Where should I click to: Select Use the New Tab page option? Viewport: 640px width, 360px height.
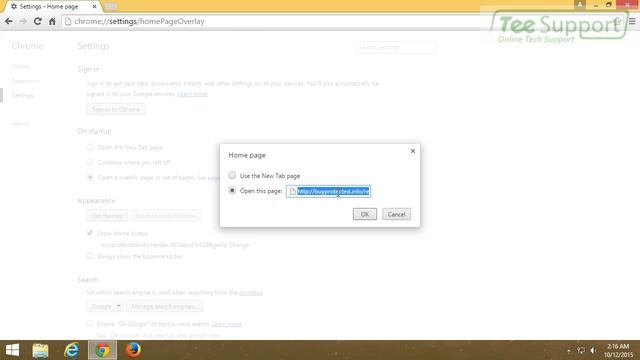pyautogui.click(x=232, y=176)
